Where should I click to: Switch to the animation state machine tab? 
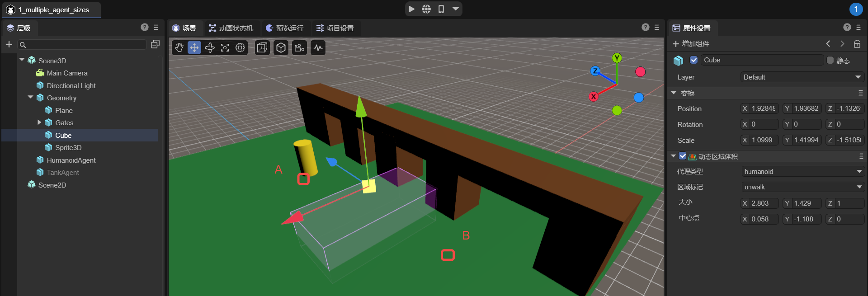point(231,28)
